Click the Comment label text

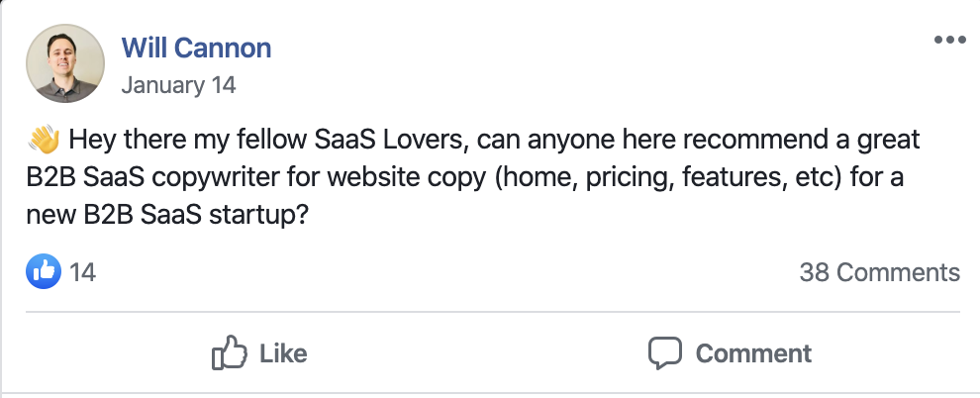coord(753,353)
